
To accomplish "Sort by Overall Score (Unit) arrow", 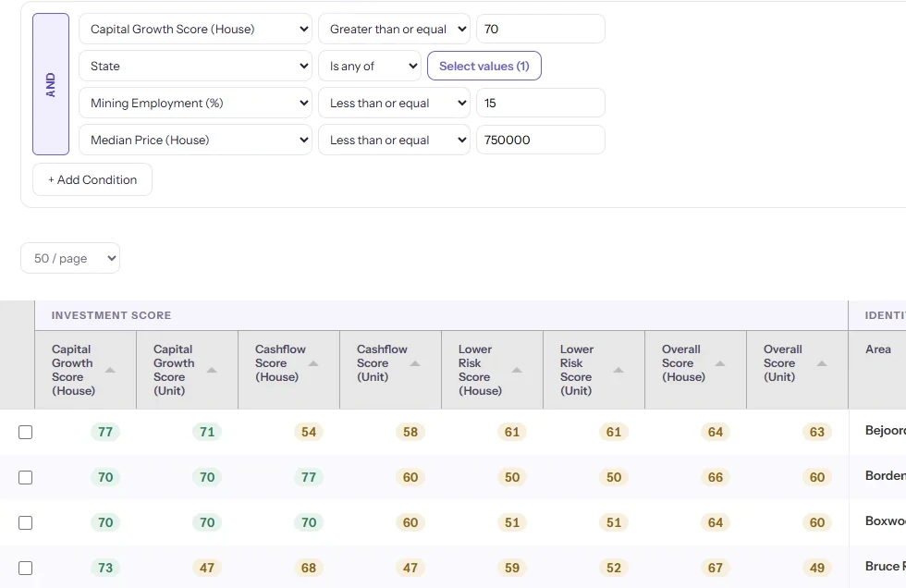I will coord(822,363).
